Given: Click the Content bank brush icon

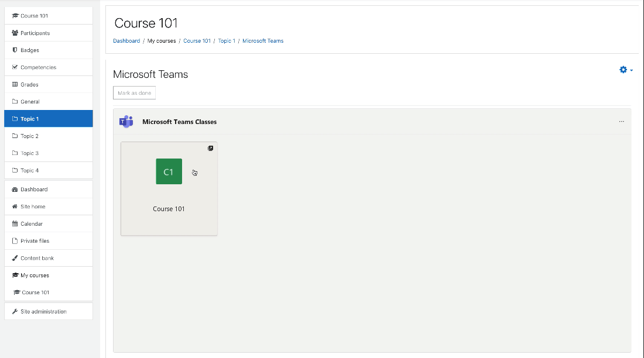Looking at the screenshot, I should 15,258.
